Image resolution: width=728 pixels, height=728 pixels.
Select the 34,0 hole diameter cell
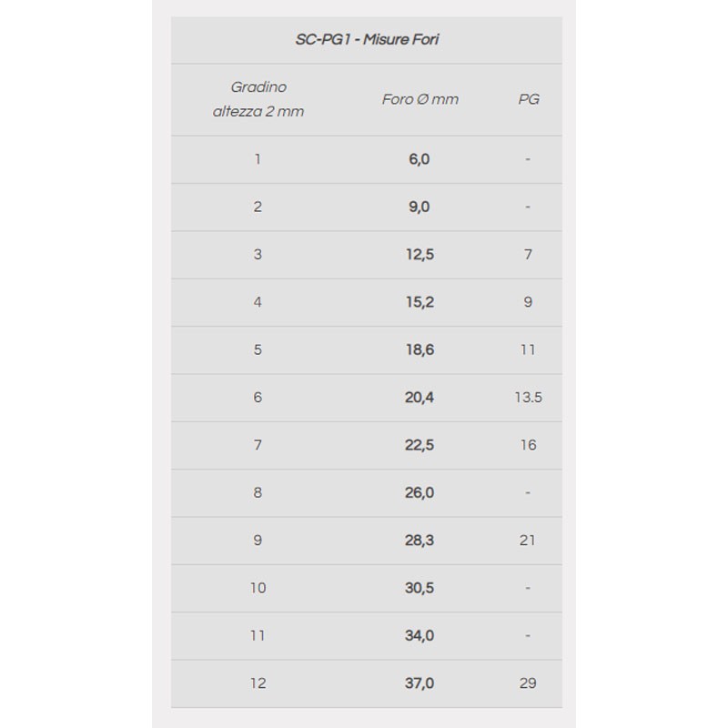point(420,635)
